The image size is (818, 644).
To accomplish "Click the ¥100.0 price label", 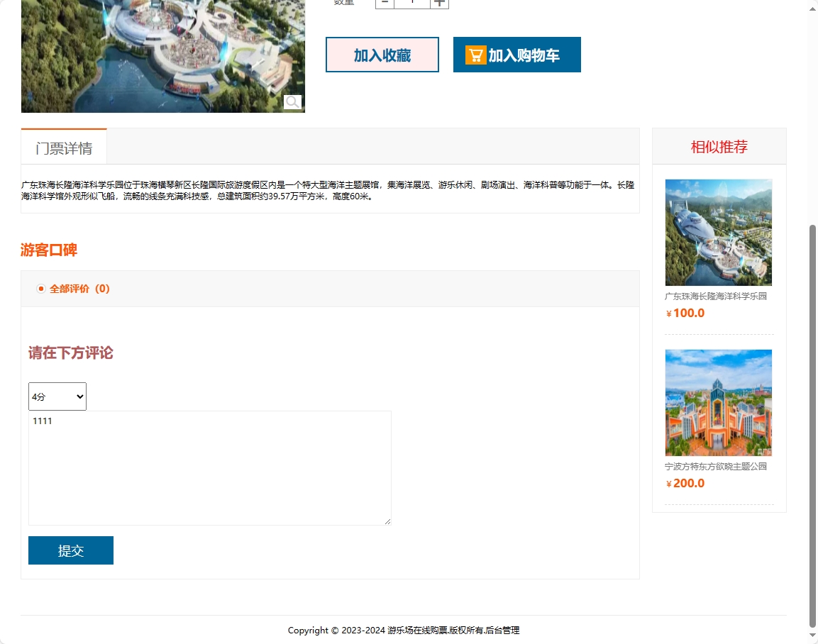I will 685,313.
